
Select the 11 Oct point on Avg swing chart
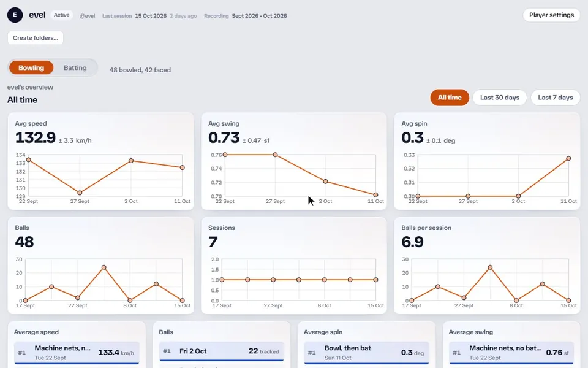click(x=375, y=195)
